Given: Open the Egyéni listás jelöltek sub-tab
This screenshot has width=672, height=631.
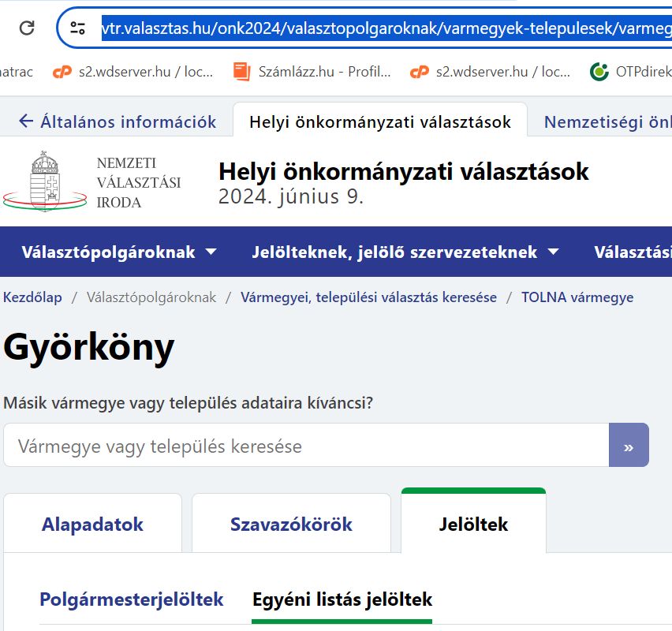Looking at the screenshot, I should [x=342, y=599].
